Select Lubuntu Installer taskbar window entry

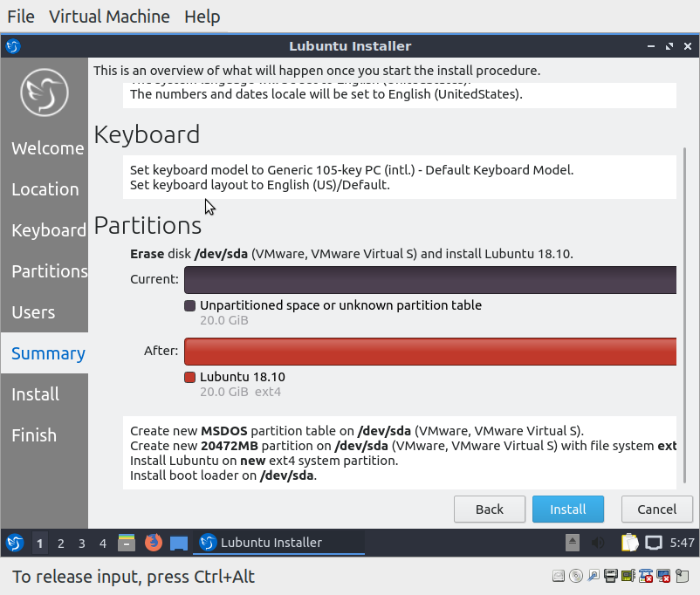tap(278, 543)
